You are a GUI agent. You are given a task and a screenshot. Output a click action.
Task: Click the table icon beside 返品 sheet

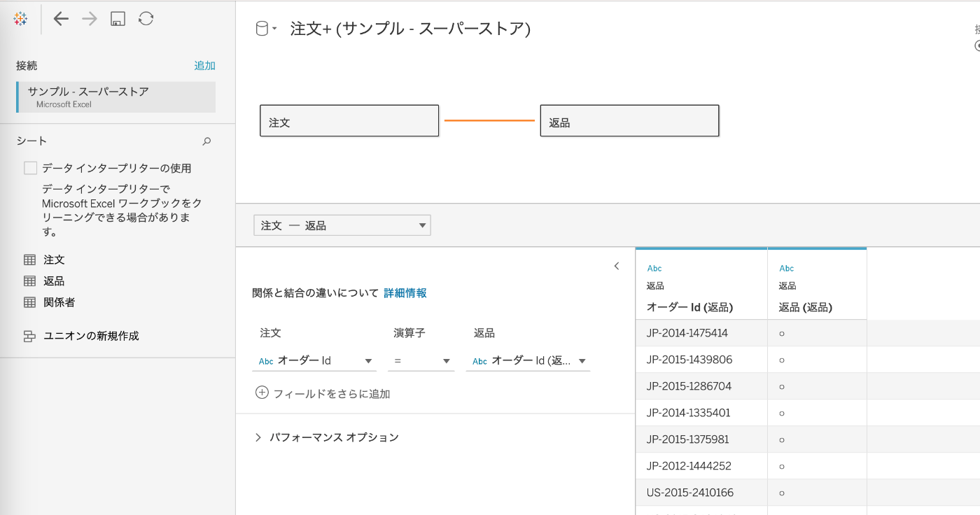coord(29,281)
